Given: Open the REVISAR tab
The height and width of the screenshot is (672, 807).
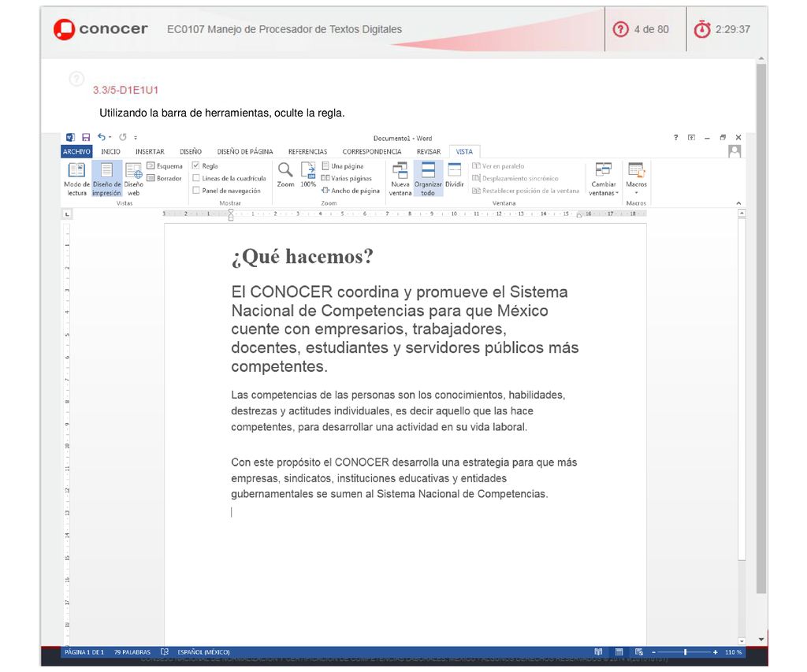Looking at the screenshot, I should click(x=429, y=151).
